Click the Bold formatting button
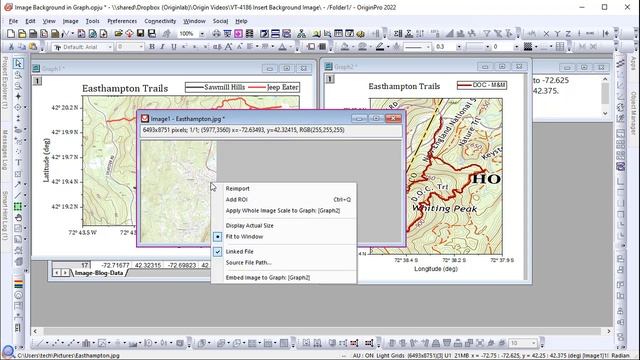Screen dimensions: 640x360 pyautogui.click(x=152, y=47)
